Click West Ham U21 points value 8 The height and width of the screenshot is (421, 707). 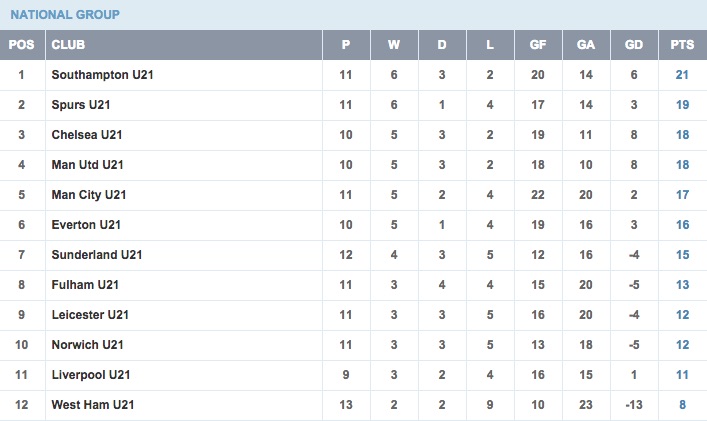[682, 405]
